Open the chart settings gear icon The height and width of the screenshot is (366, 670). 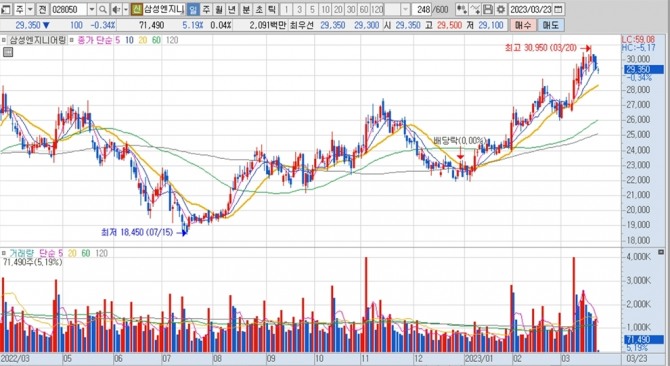click(501, 9)
